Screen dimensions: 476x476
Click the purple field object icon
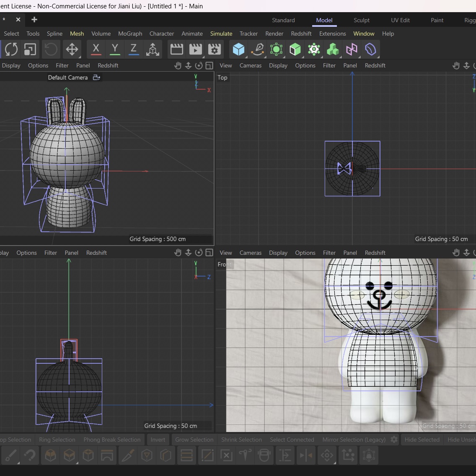(x=370, y=49)
